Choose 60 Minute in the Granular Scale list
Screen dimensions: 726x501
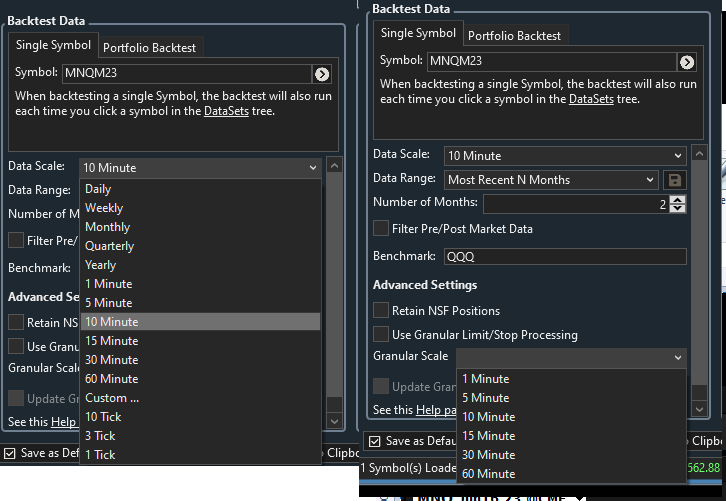tap(488, 474)
